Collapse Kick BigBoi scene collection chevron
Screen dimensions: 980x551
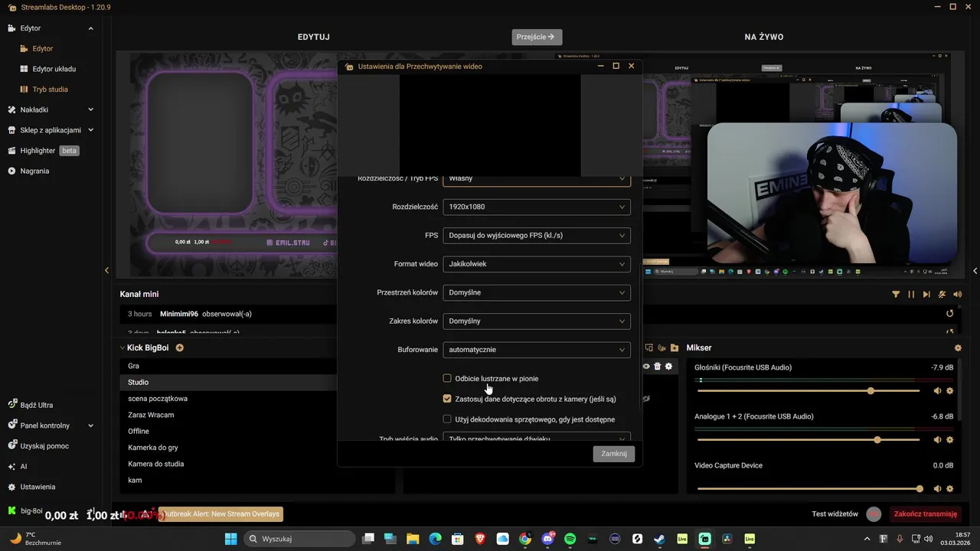pos(122,347)
